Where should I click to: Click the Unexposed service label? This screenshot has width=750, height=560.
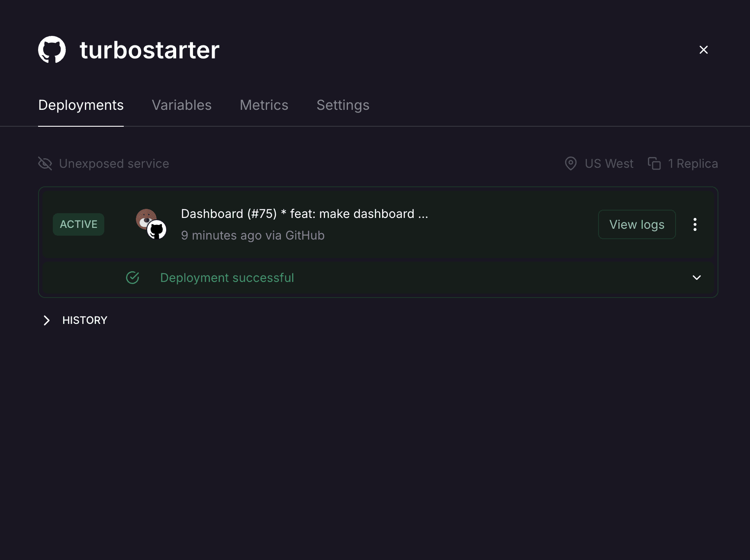point(114,163)
